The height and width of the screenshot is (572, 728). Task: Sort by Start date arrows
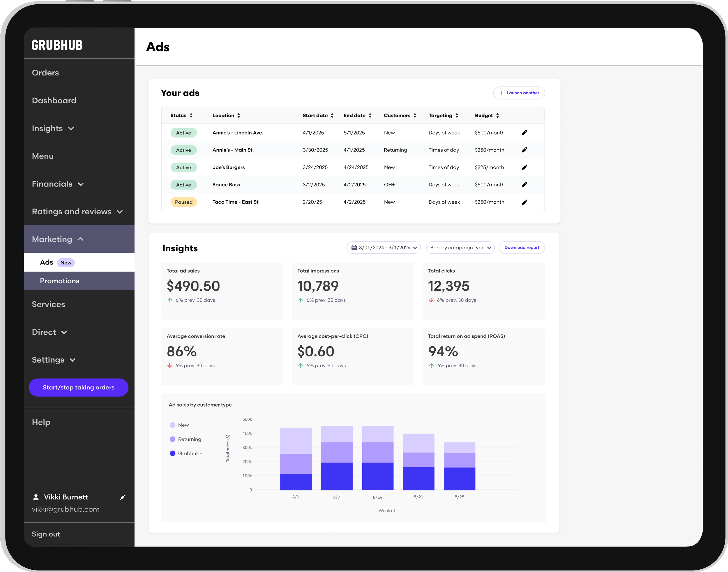[x=332, y=116]
